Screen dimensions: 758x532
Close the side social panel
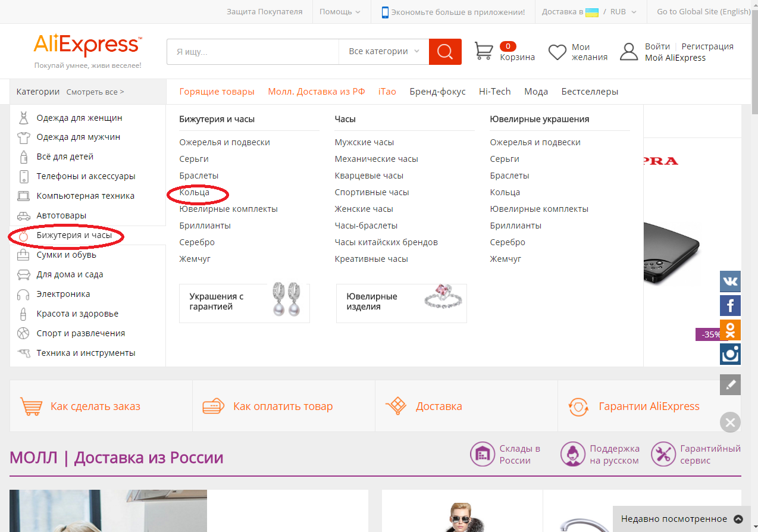[x=730, y=423]
